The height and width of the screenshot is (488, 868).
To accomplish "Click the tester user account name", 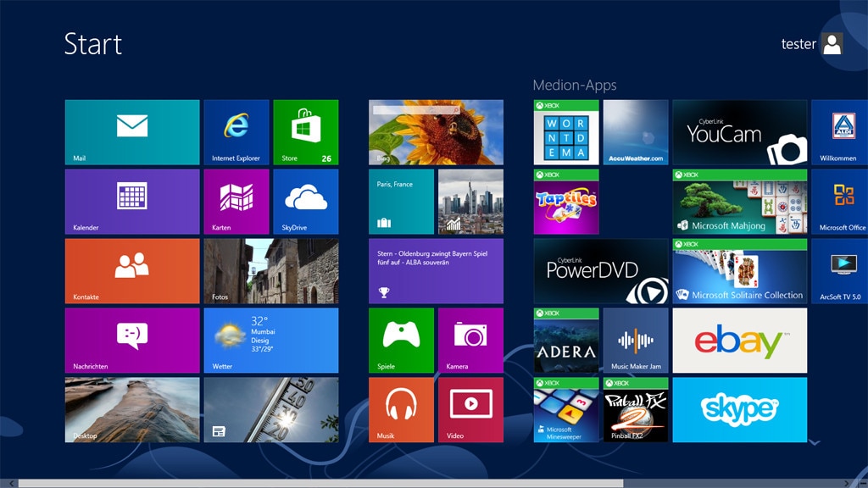I will coord(798,44).
